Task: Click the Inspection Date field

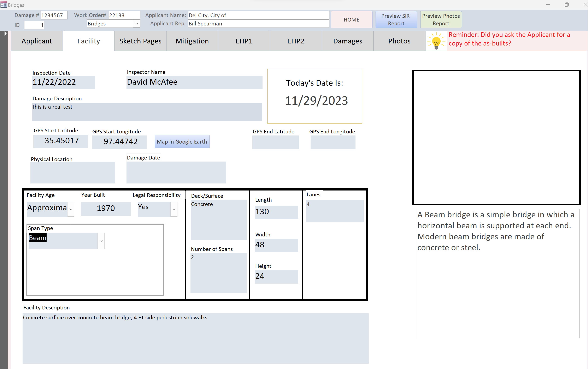Action: pos(63,83)
